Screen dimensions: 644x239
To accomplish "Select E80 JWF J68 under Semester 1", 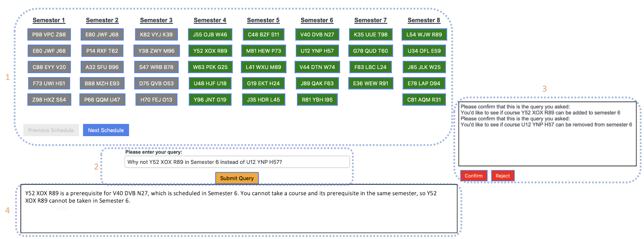I will point(49,51).
